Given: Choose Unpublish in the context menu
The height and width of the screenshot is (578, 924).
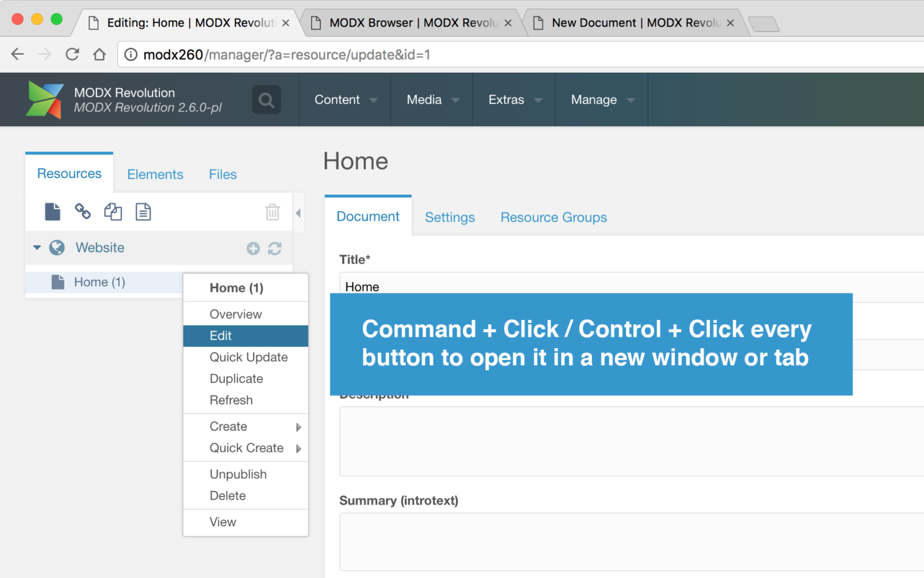Looking at the screenshot, I should click(245, 474).
